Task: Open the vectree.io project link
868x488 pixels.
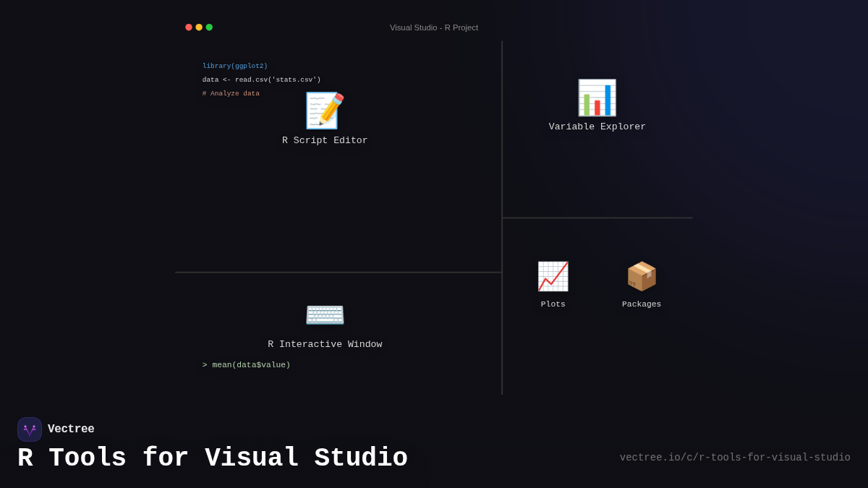Action: 735,457
